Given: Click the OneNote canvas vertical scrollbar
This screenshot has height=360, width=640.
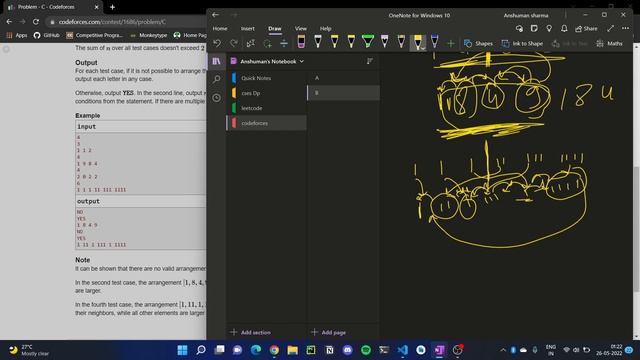Looking at the screenshot, I should point(636,229).
